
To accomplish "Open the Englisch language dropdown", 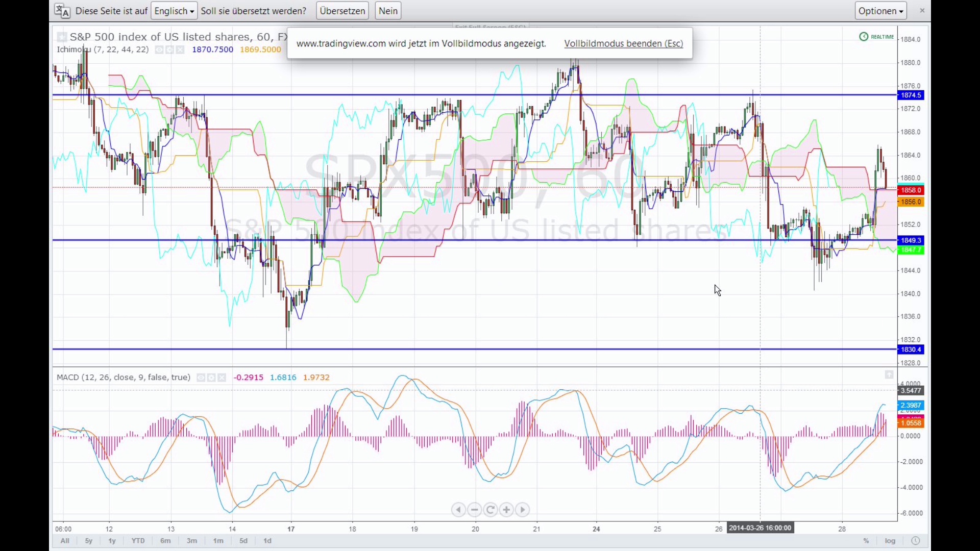I will point(174,11).
